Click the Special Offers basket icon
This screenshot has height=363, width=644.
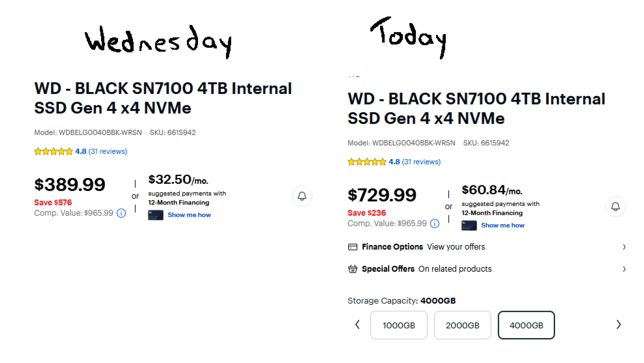[x=352, y=269]
